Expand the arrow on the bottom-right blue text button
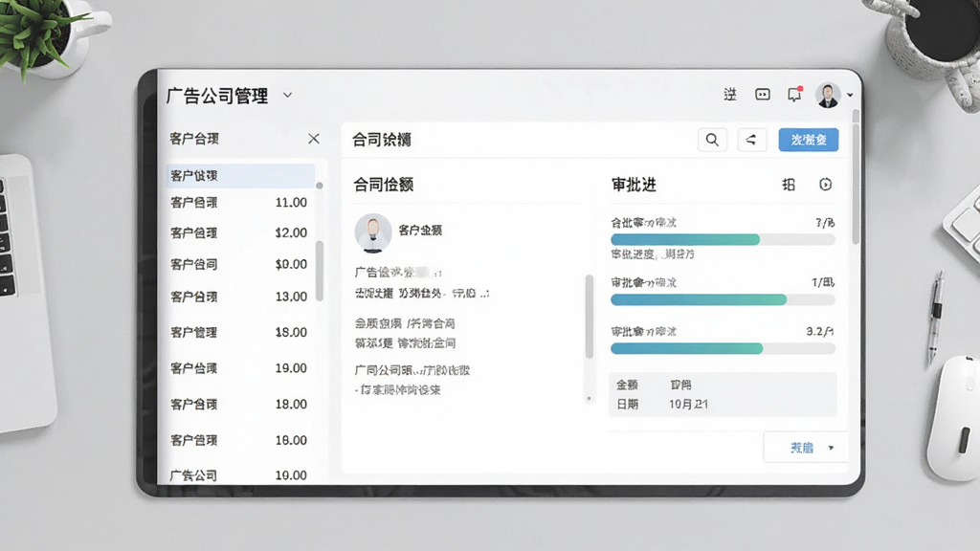The width and height of the screenshot is (980, 551). click(x=832, y=448)
